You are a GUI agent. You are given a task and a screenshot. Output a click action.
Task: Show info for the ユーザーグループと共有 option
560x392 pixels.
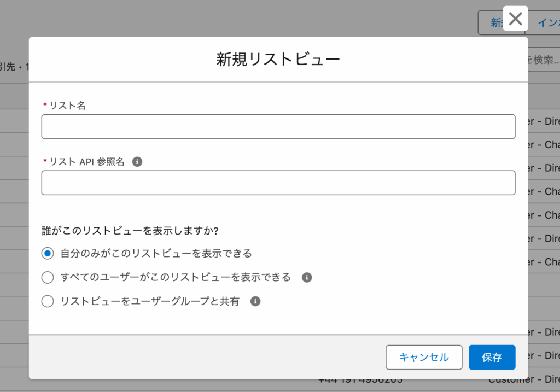pyautogui.click(x=255, y=301)
